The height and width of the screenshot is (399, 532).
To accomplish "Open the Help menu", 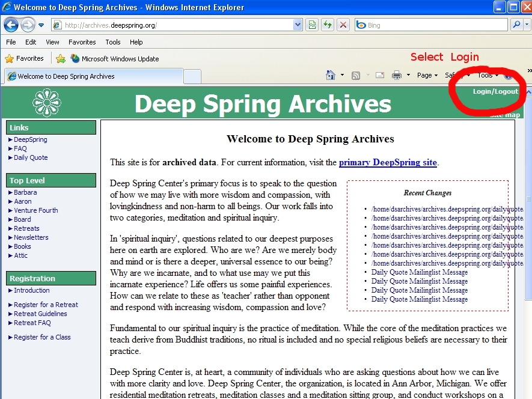I will tap(136, 42).
